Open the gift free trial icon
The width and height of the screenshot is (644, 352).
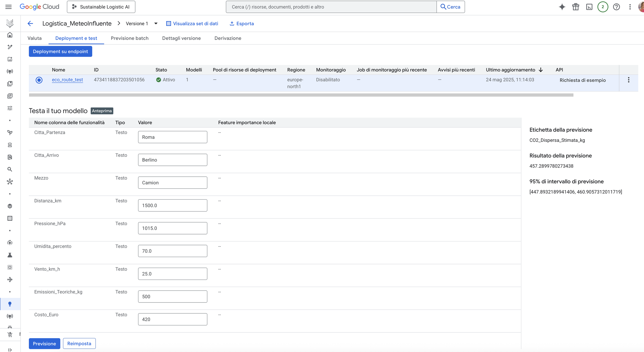tap(575, 7)
